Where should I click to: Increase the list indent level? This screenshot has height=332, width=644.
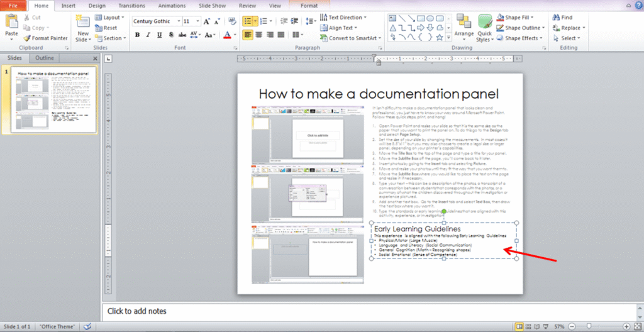click(x=294, y=21)
